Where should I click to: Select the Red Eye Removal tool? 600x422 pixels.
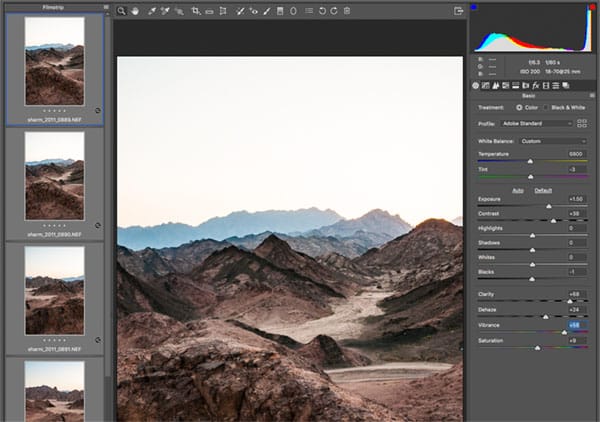click(x=254, y=11)
